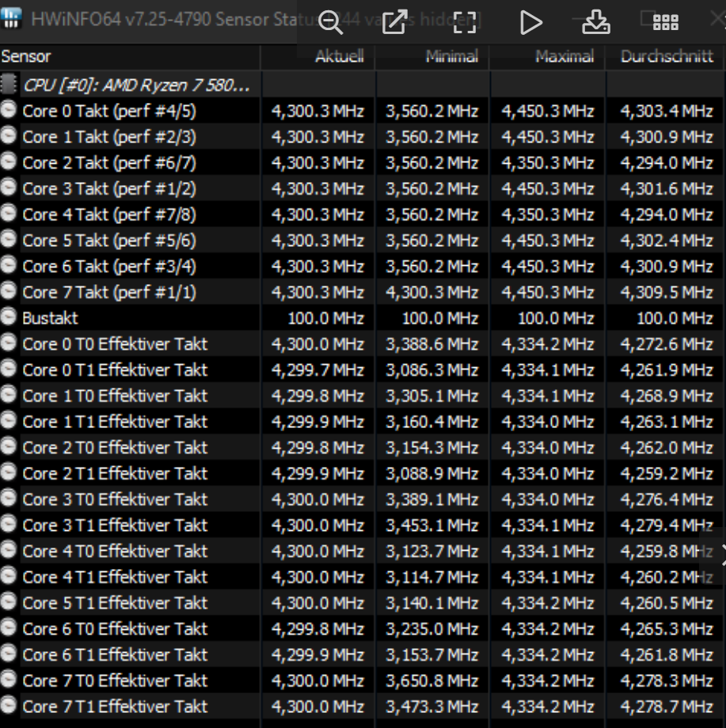This screenshot has height=728, width=726.
Task: Select Core 2 T0 Effektiver Takt label
Action: (115, 448)
